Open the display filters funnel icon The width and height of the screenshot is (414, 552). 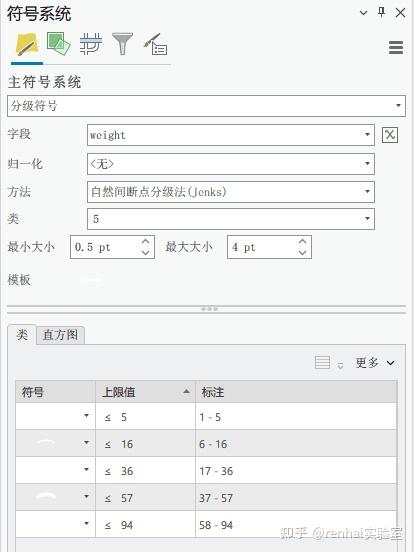[122, 44]
